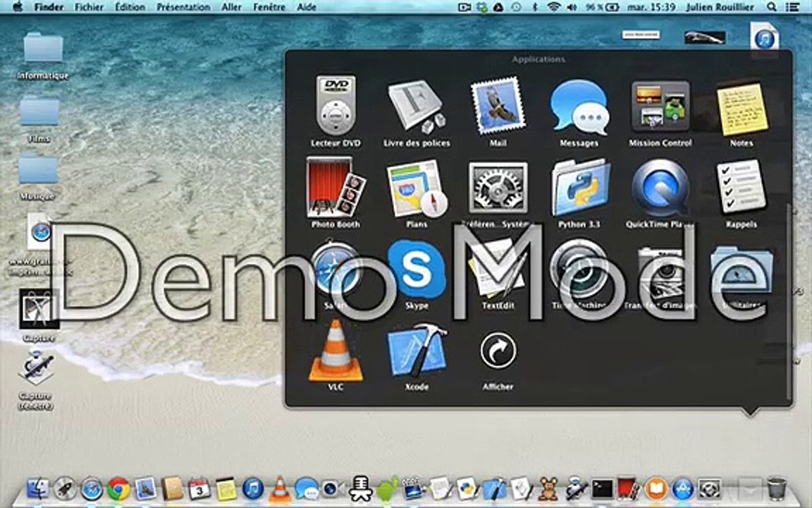Open Time Machine in the grid
812x508 pixels.
tap(579, 270)
